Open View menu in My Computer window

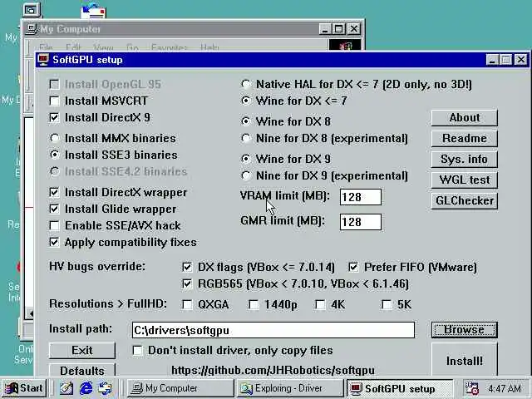pos(103,47)
